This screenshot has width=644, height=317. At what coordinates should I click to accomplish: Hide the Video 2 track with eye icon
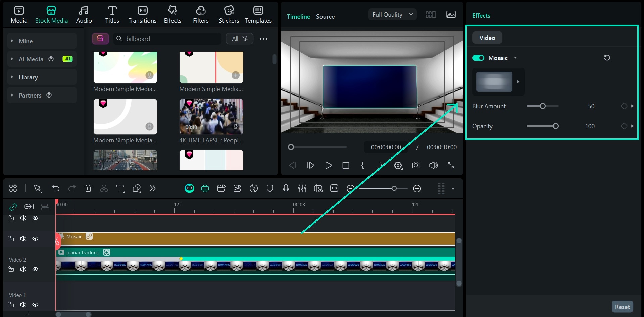click(x=35, y=269)
